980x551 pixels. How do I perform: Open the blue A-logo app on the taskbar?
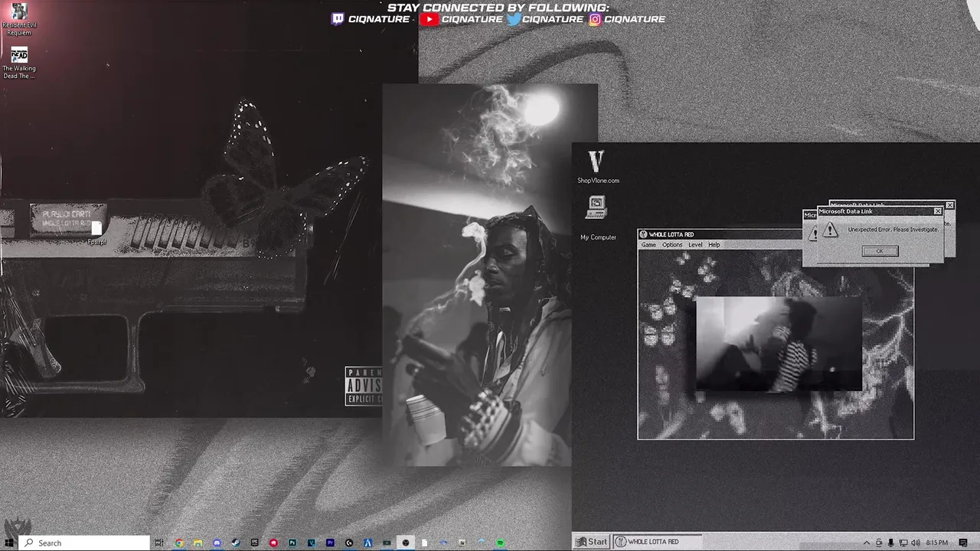(x=368, y=543)
